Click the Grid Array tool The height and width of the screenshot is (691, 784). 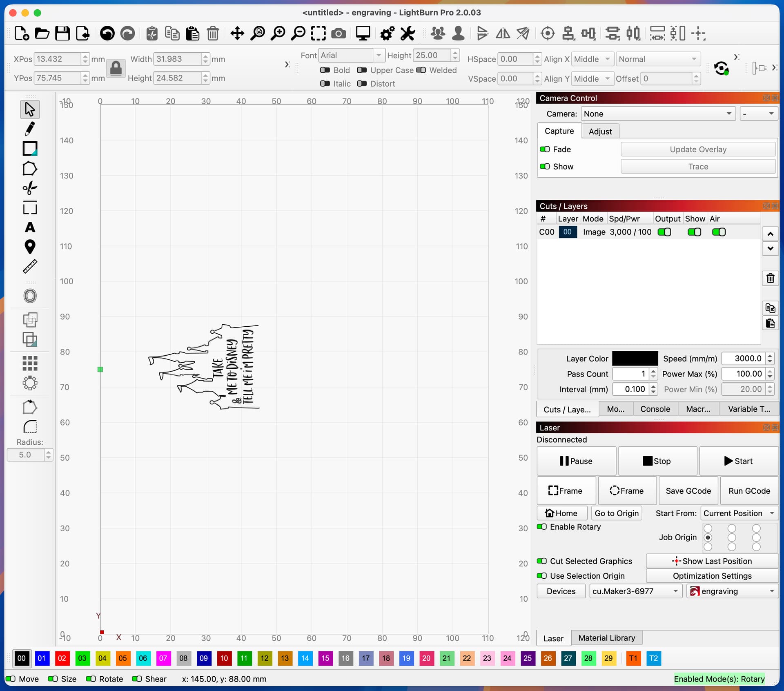point(30,363)
